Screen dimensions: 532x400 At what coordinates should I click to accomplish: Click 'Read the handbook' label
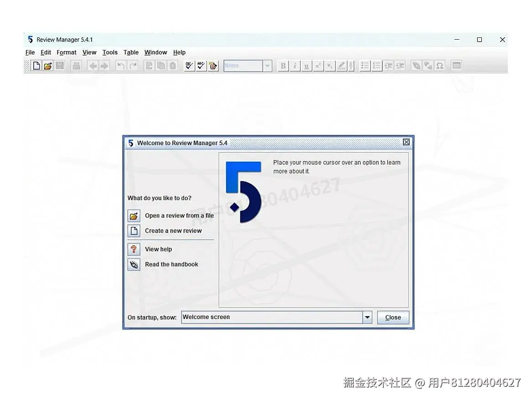coord(171,264)
